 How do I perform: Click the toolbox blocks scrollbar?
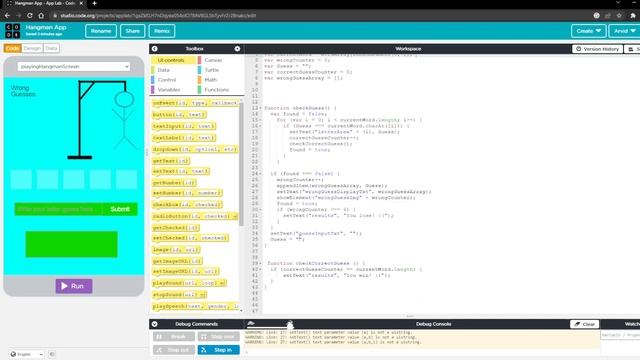pos(241,163)
